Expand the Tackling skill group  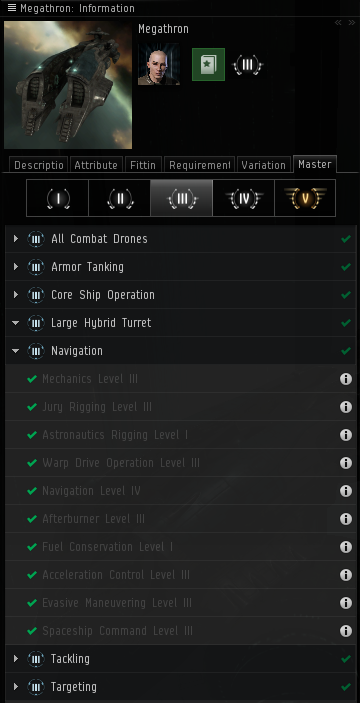(16, 659)
